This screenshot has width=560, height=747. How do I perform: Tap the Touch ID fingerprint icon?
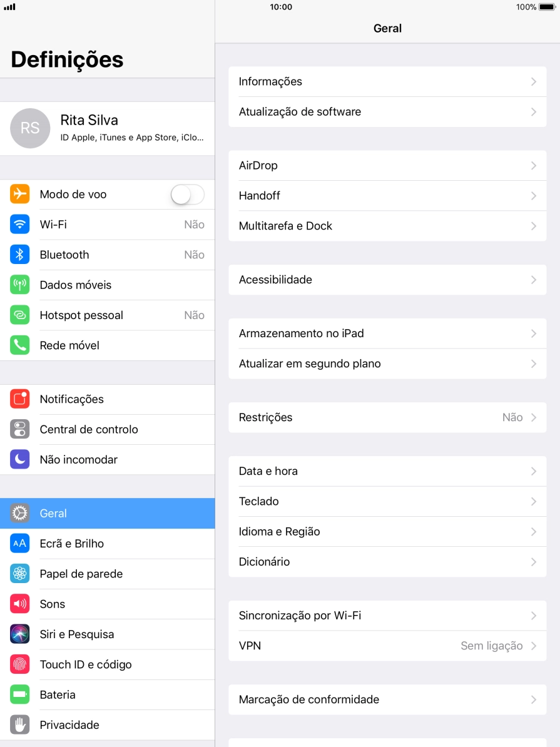click(x=19, y=664)
